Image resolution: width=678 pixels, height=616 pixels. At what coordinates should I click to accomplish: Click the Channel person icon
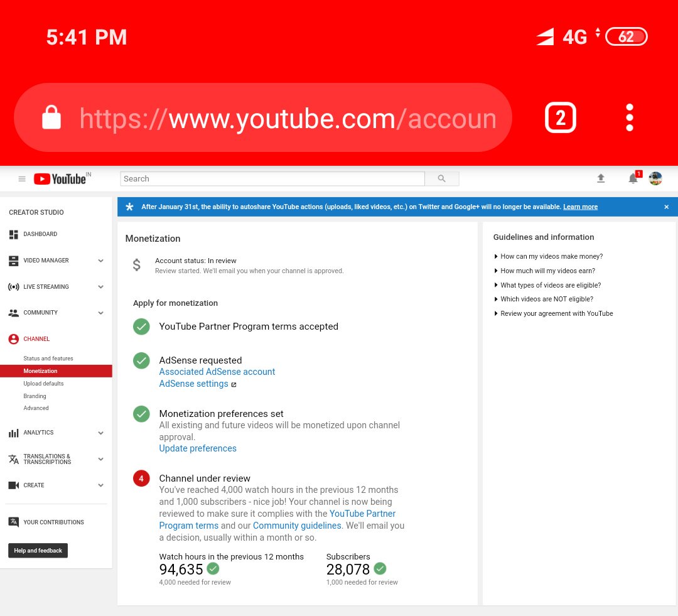(x=13, y=339)
